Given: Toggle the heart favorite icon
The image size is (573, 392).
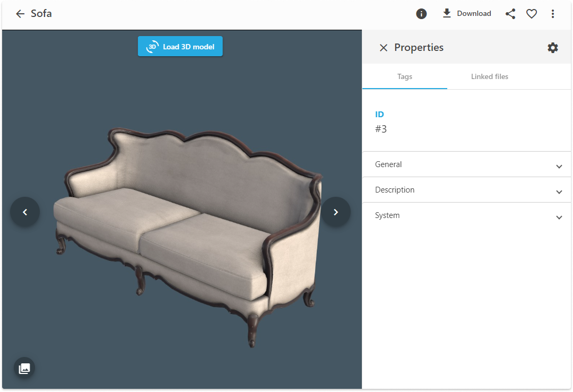Looking at the screenshot, I should (532, 14).
